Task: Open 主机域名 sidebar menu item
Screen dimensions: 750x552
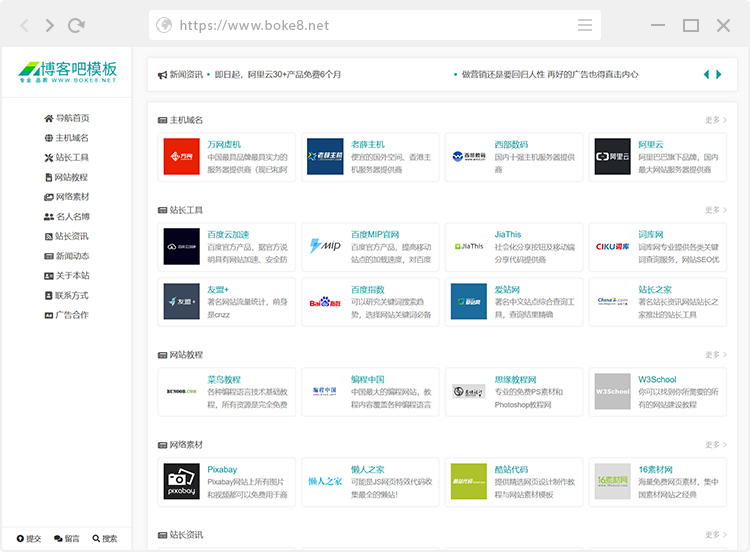Action: tap(66, 138)
